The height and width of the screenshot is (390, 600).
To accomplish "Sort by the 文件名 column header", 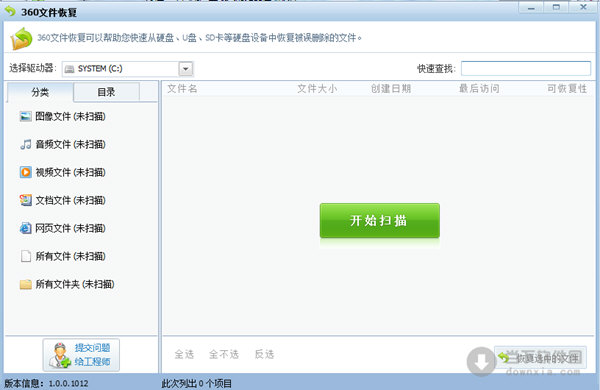I will click(x=182, y=89).
